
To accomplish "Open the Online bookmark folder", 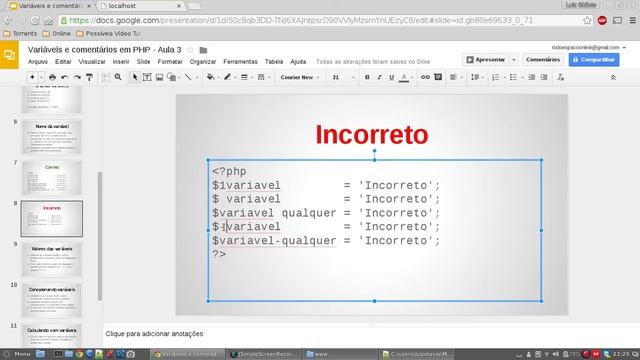I will click(57, 33).
